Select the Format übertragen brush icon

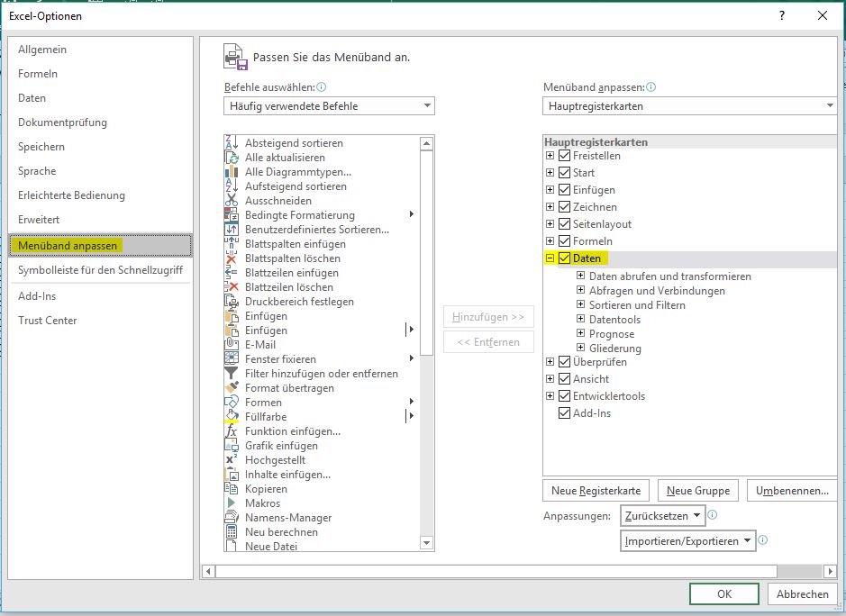(x=231, y=388)
